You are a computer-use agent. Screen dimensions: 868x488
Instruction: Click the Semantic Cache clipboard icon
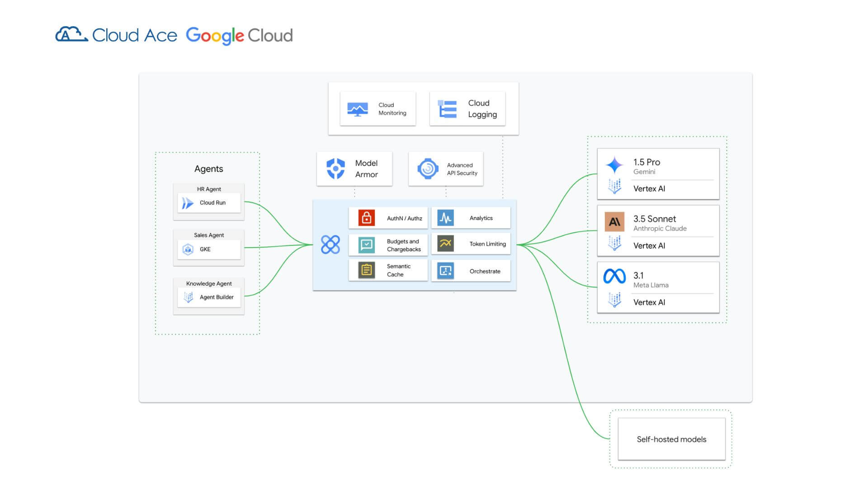tap(367, 270)
